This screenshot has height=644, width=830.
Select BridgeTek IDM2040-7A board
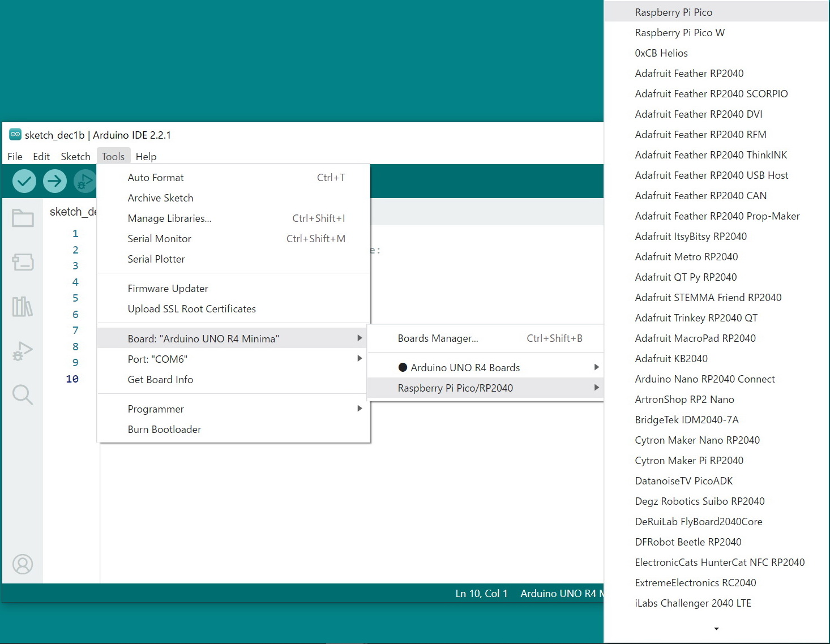pos(716,420)
